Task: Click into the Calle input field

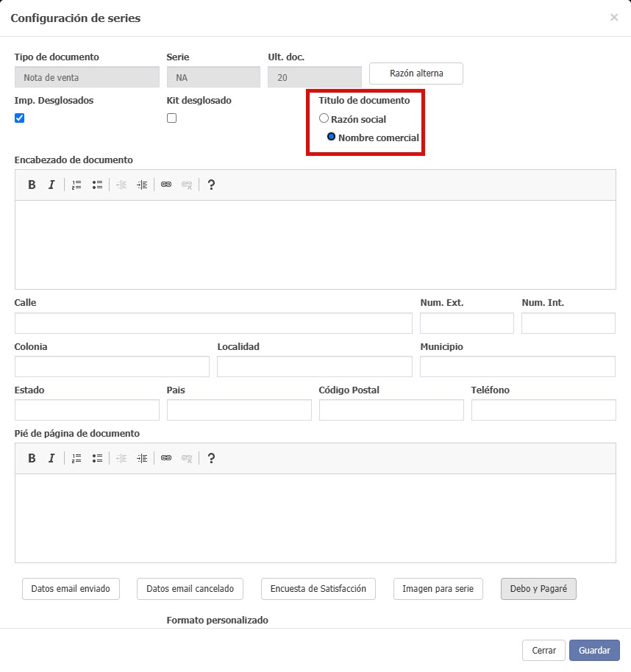Action: tap(213, 324)
